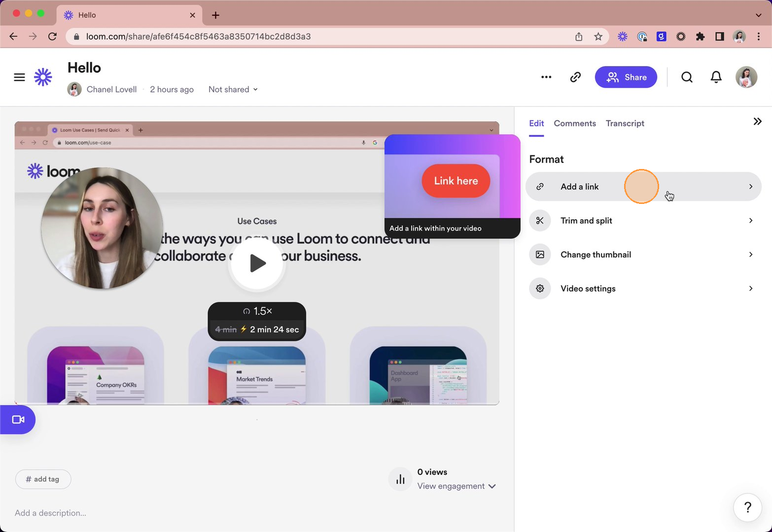
Task: Open the three-dots more options menu
Action: point(546,77)
